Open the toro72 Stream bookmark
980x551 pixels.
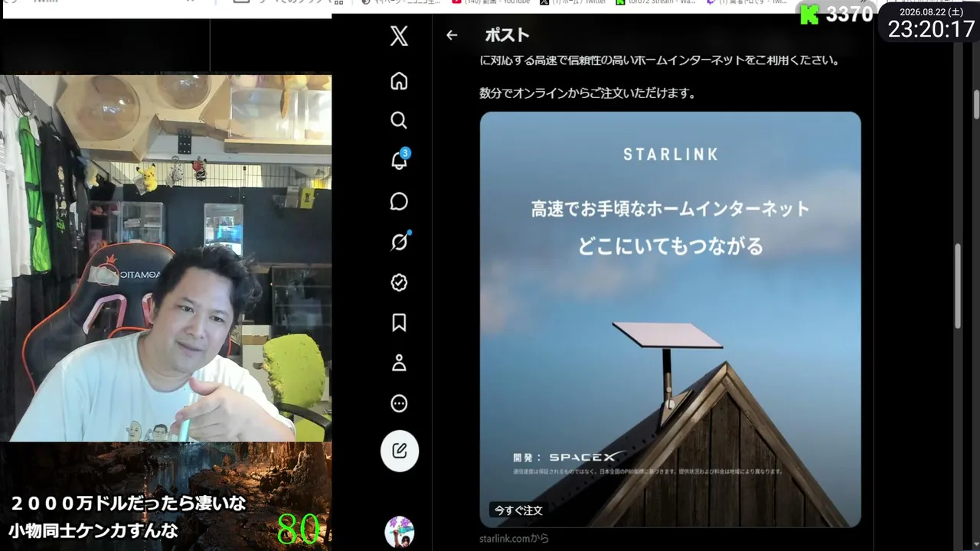(x=656, y=3)
